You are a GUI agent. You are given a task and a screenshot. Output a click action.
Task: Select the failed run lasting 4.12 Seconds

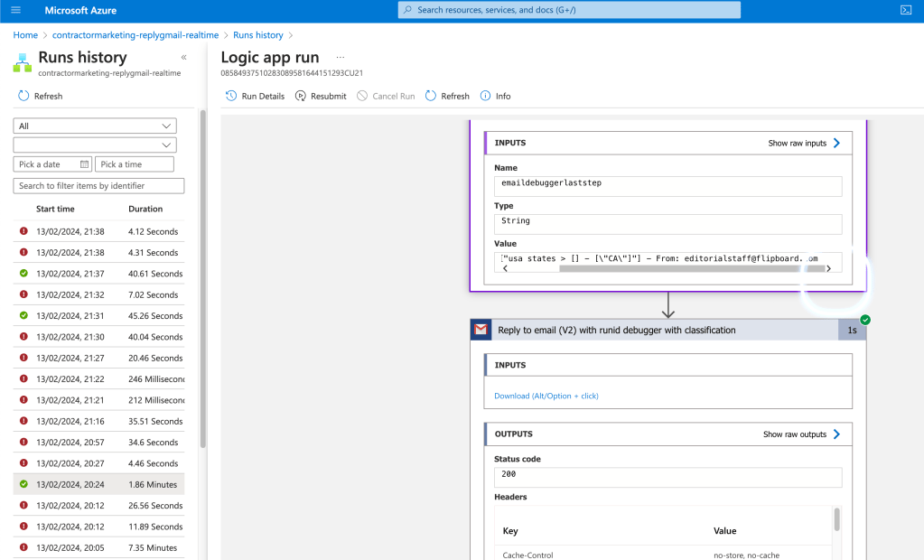(98, 231)
